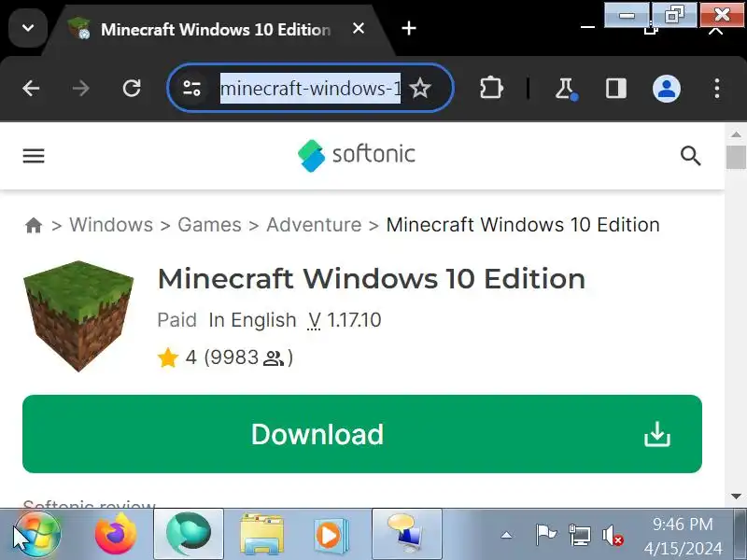
Task: Open Action Center flag icon
Action: (545, 534)
